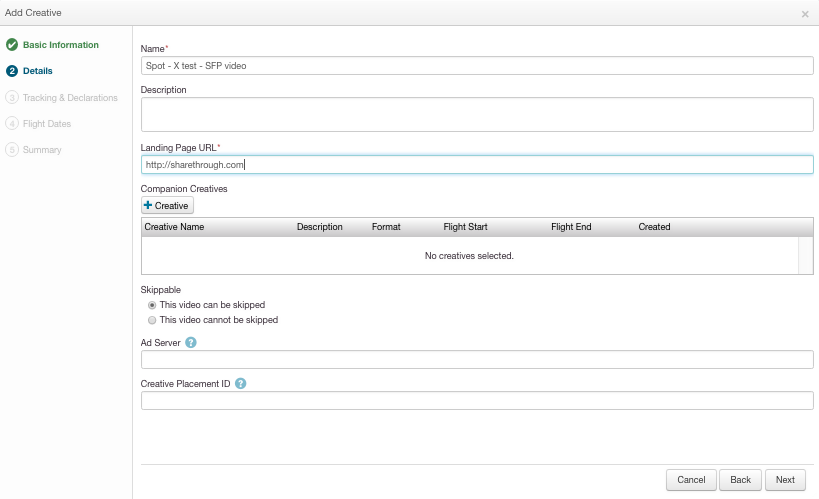Click the Next button

pyautogui.click(x=785, y=480)
